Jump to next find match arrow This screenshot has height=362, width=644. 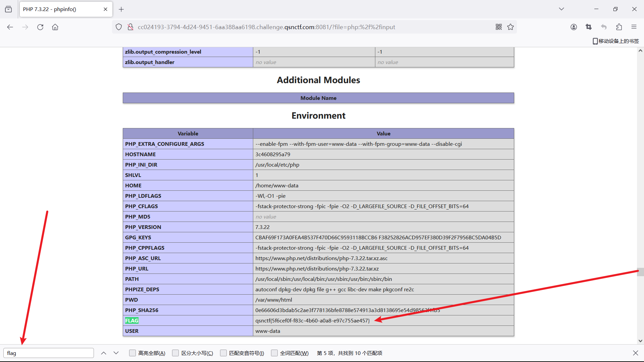[116, 353]
